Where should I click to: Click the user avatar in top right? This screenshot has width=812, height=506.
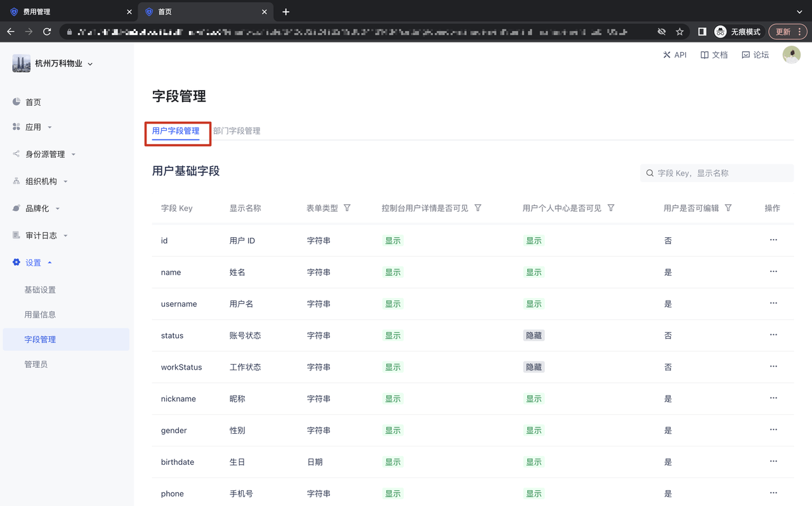coord(791,55)
